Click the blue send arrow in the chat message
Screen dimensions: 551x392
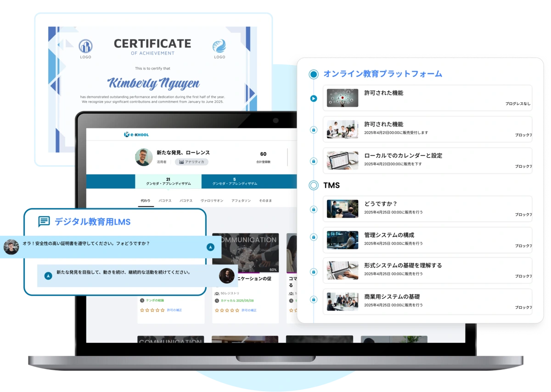[210, 246]
